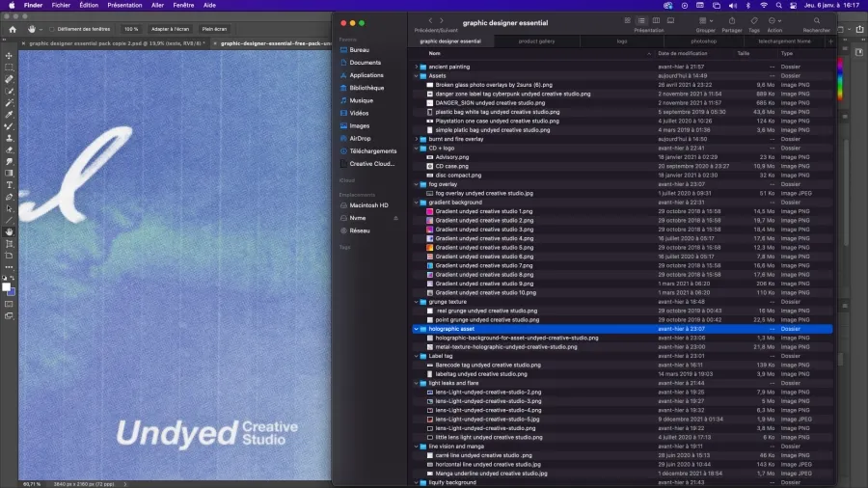
Task: Select the Hand tool in Photoshop toolbar
Action: coord(9,231)
